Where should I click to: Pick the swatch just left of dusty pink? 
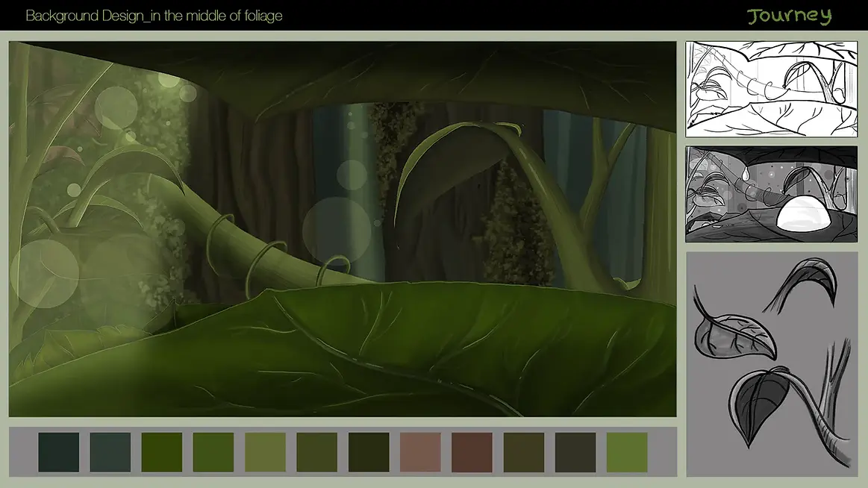point(369,452)
